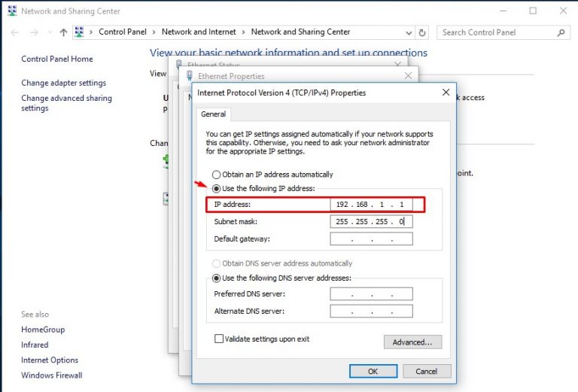Open the General tab
The height and width of the screenshot is (392, 578).
point(214,114)
